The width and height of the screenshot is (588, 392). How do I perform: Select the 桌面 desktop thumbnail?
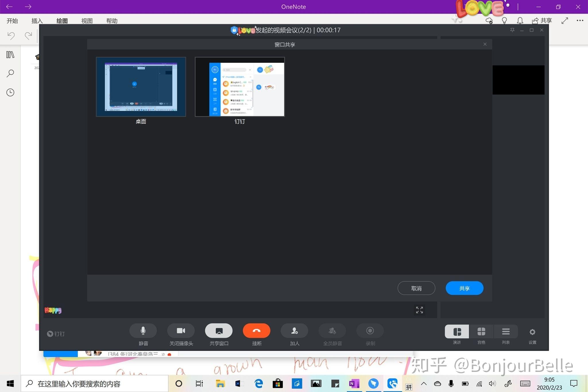pos(141,87)
